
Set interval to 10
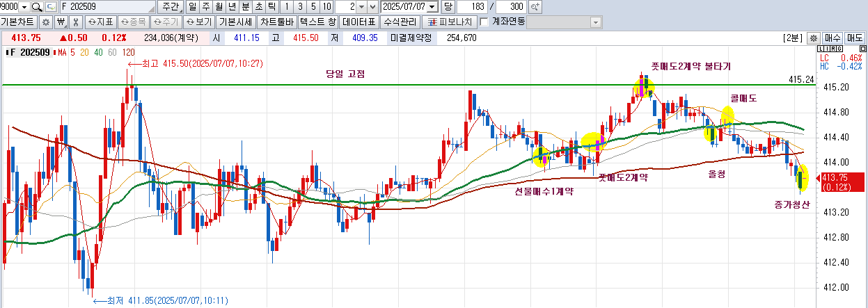tap(327, 6)
